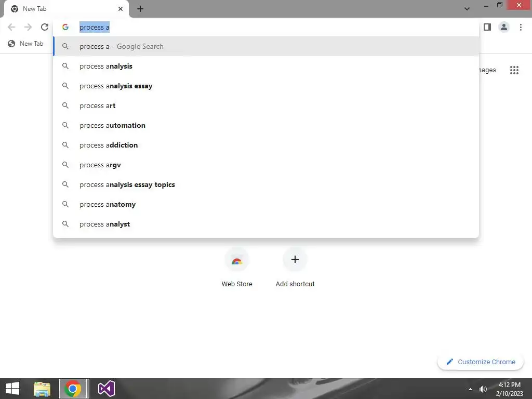Click search icon beside 'process analyst'
Viewport: 532px width, 399px height.
coord(65,224)
